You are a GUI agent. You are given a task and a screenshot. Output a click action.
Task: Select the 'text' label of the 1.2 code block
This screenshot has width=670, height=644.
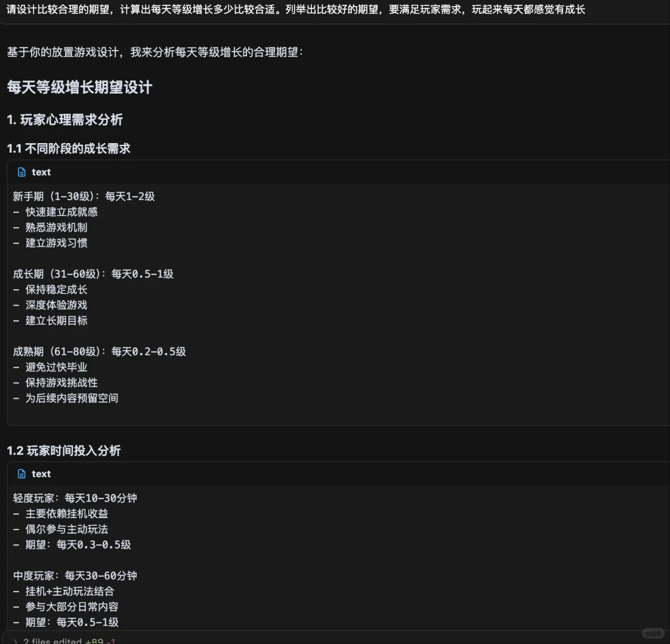click(41, 473)
